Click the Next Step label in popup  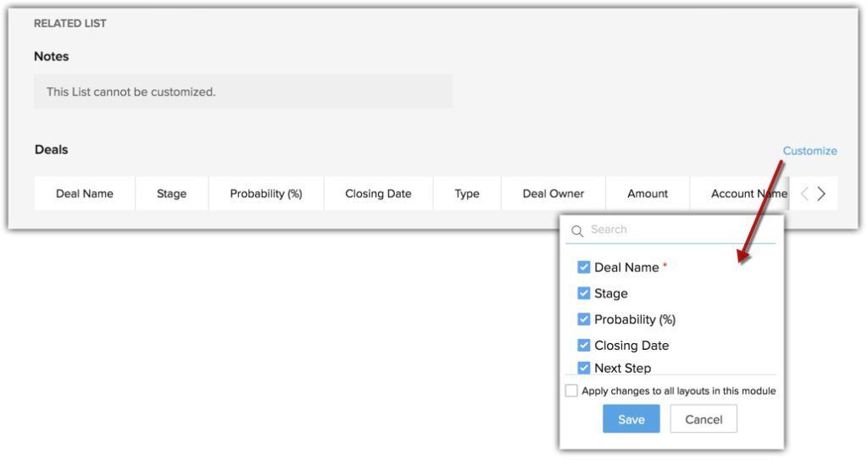(x=623, y=368)
